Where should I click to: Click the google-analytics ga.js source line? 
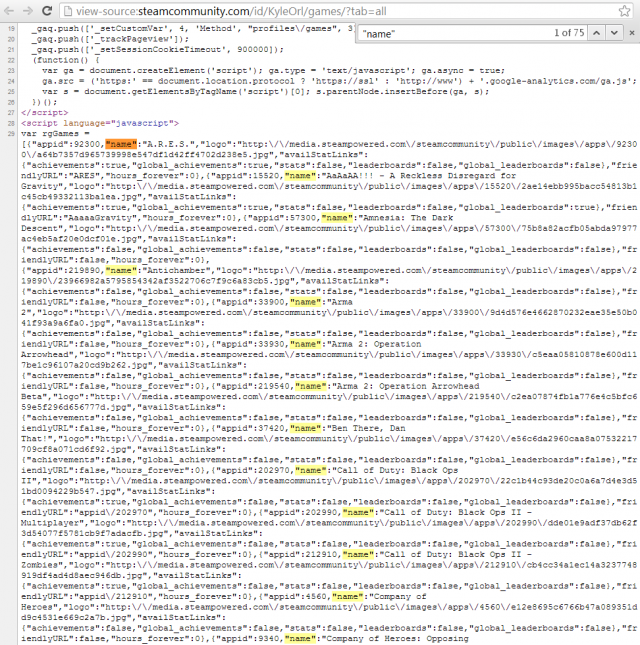[339, 81]
